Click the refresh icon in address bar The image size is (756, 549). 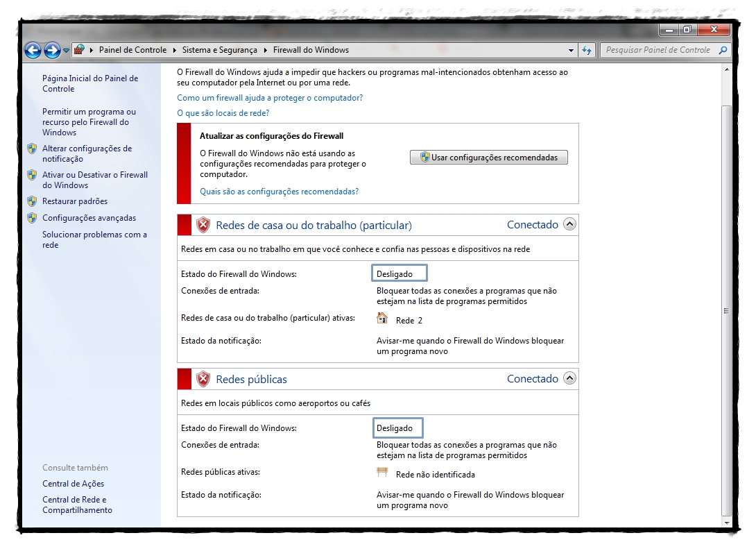click(587, 50)
